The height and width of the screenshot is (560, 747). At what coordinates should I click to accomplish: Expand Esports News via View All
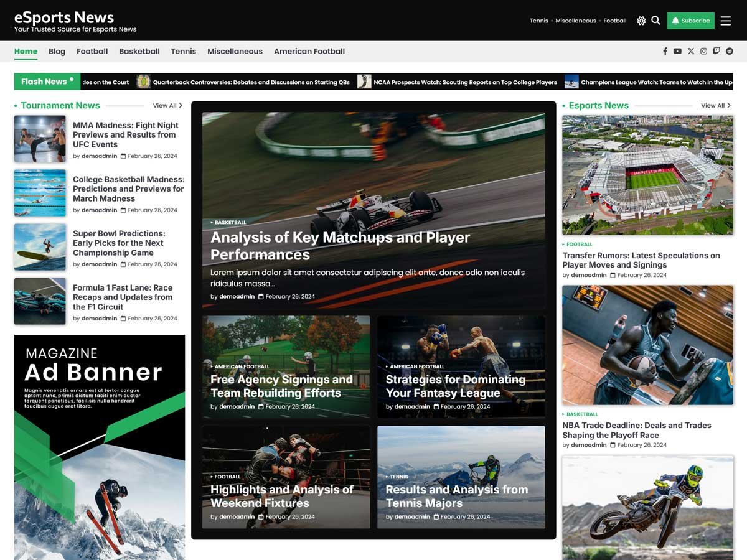click(715, 106)
